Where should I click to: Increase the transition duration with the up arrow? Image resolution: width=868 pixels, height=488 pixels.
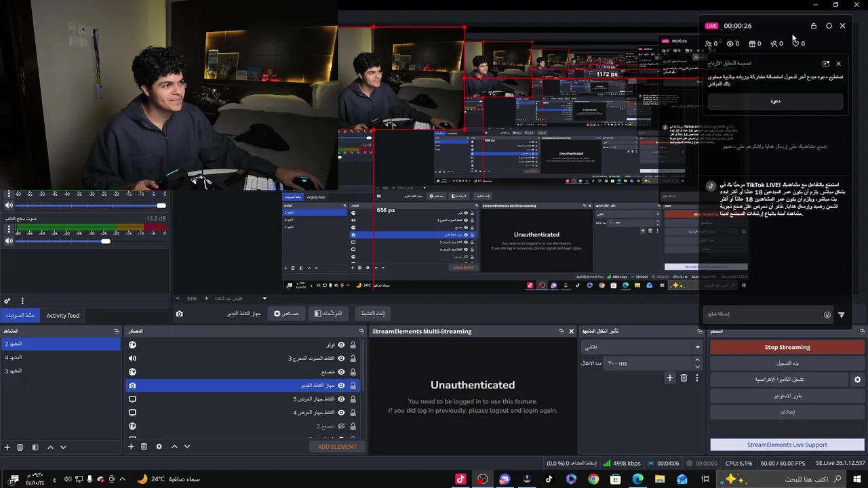(x=698, y=361)
